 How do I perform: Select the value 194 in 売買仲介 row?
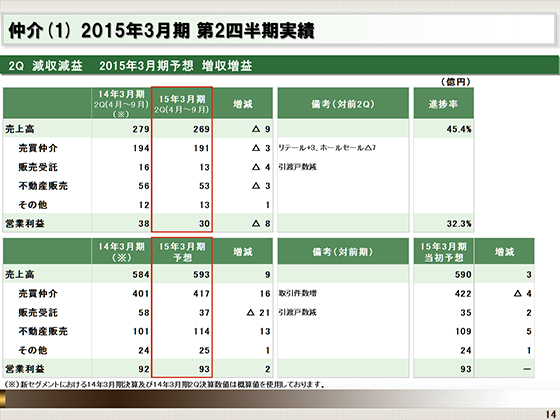tap(141, 148)
